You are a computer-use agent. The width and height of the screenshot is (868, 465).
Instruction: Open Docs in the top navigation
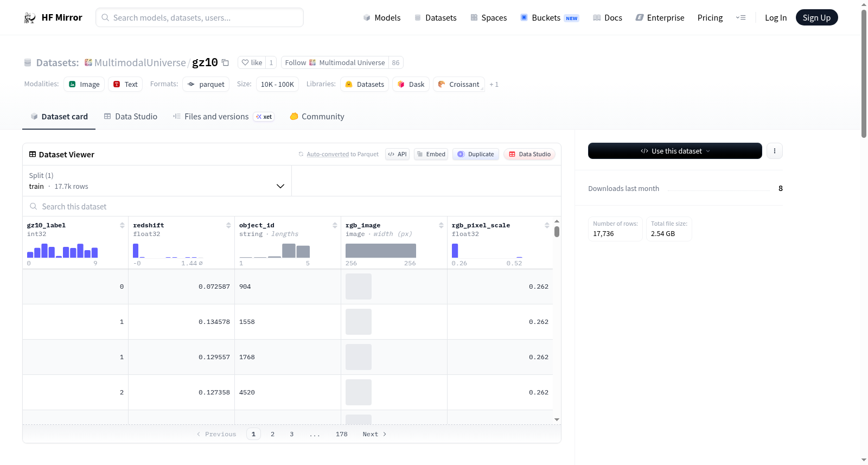point(608,18)
